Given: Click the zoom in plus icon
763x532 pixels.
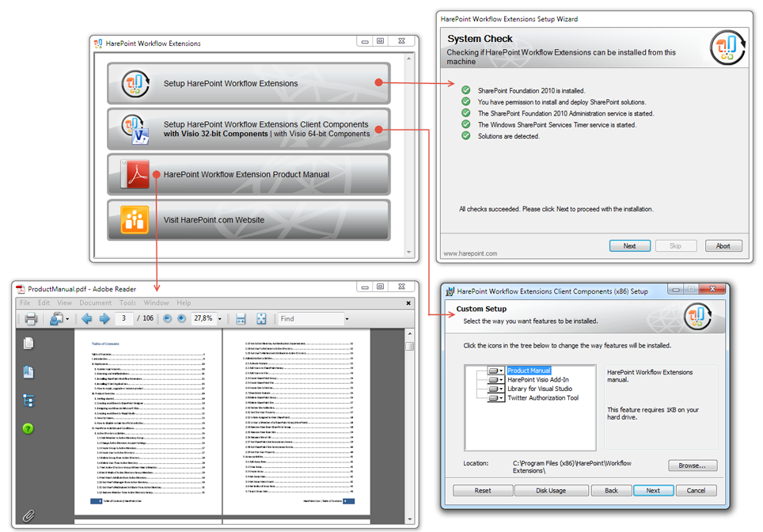Looking at the screenshot, I should tap(181, 318).
